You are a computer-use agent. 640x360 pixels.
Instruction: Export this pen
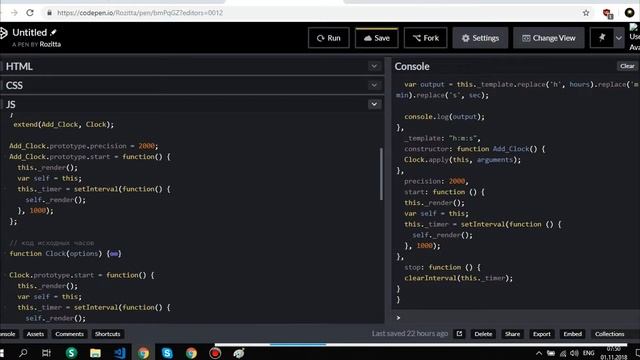[x=542, y=334]
